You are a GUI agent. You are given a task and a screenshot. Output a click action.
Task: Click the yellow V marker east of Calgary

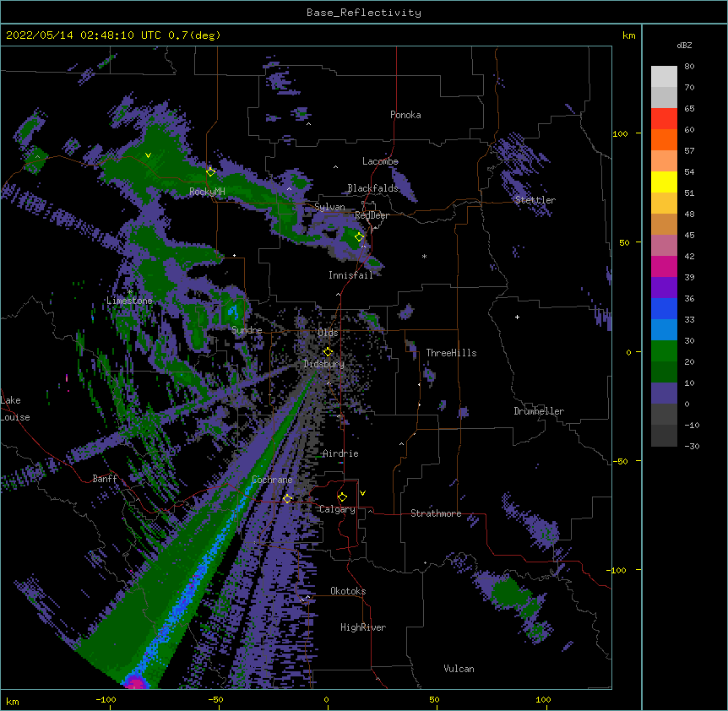(362, 493)
